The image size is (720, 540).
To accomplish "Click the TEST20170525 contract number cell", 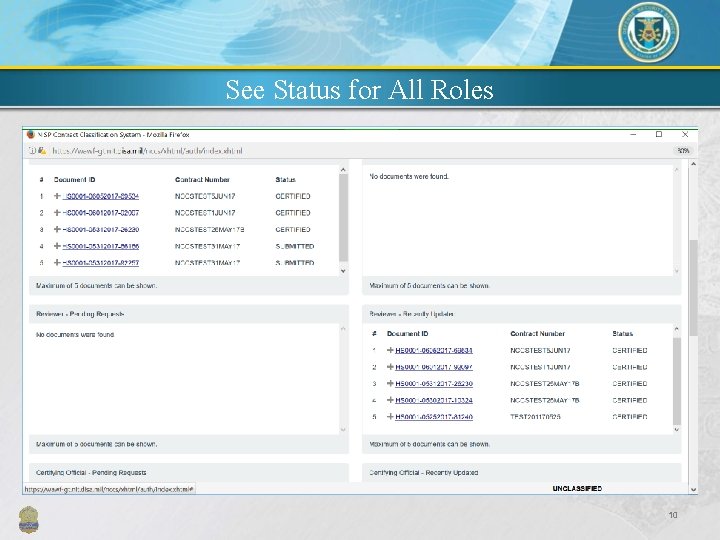I will point(535,416).
